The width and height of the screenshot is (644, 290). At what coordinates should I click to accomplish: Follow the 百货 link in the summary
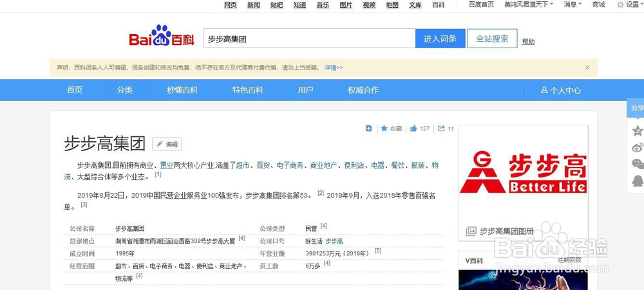pyautogui.click(x=263, y=165)
